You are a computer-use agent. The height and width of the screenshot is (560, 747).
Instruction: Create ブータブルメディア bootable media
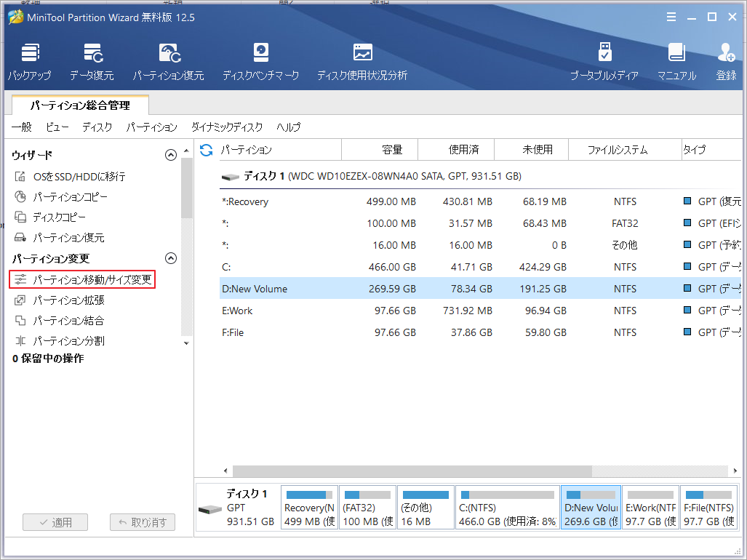604,62
